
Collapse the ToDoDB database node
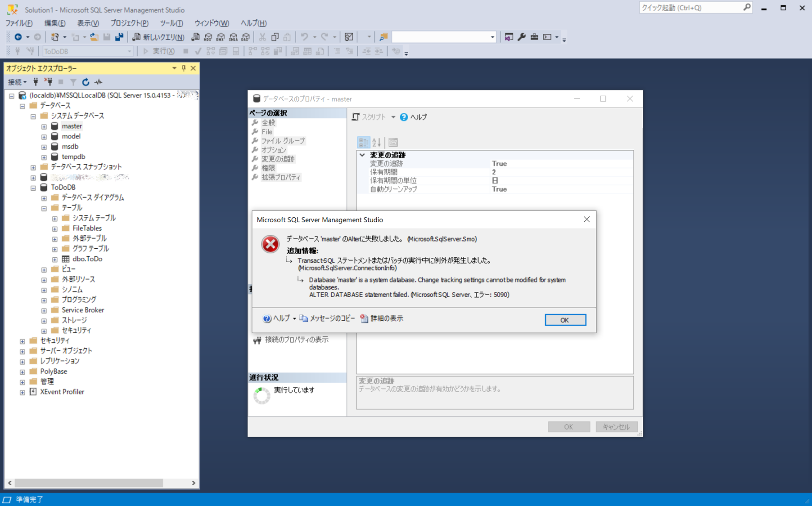[33, 188]
